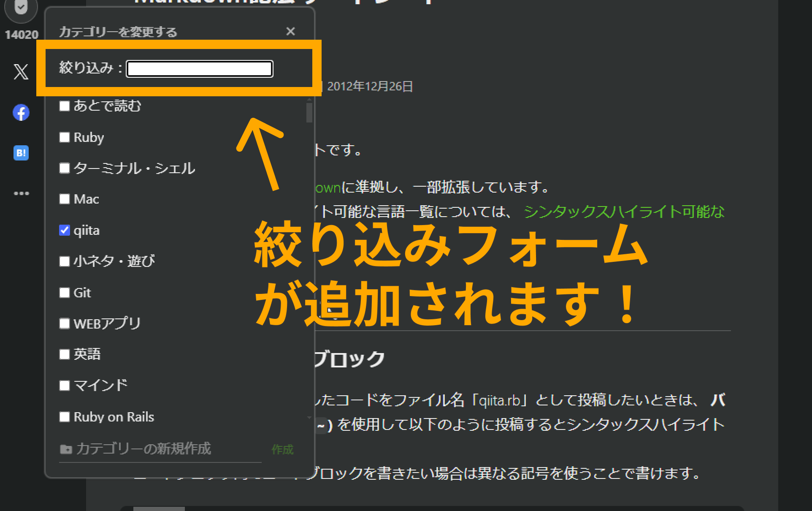Open the three-dots more options menu
Screen dimensions: 812x511
(x=21, y=193)
